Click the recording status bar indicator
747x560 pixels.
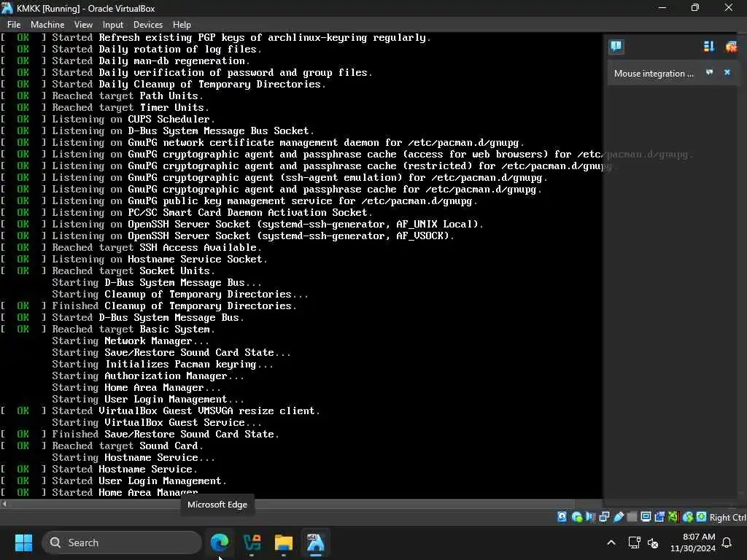[659, 517]
